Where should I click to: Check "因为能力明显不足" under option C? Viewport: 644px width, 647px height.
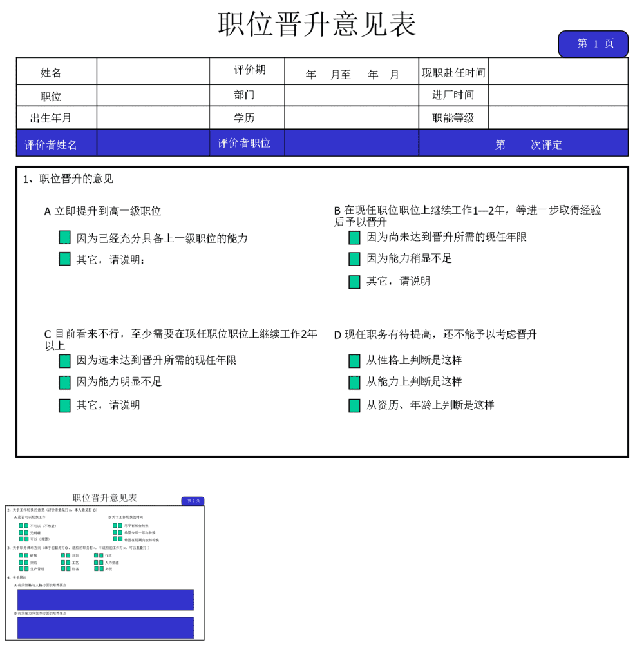coord(64,382)
